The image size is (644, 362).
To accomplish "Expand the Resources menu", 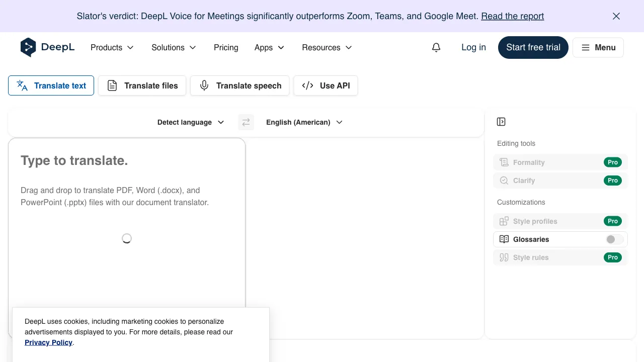I will point(327,47).
